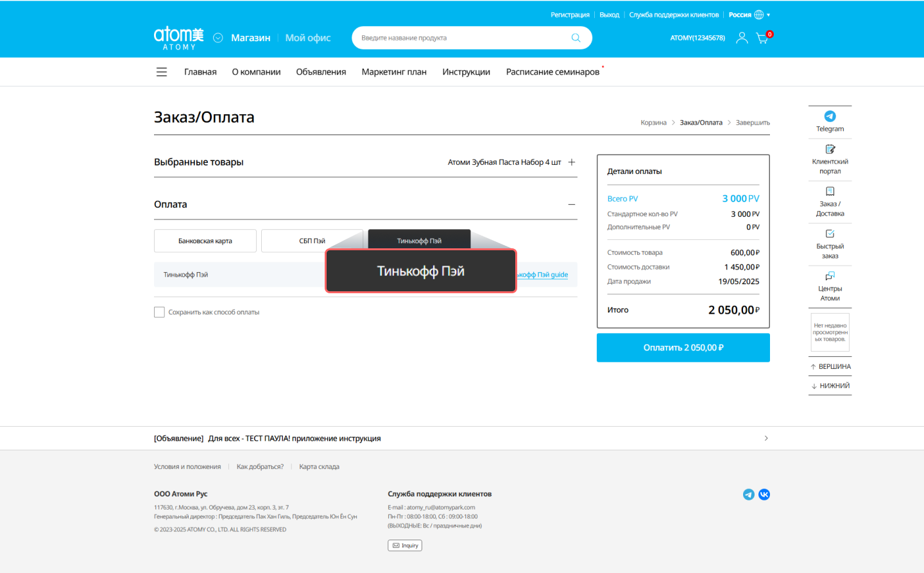The image size is (924, 573).
Task: Select the Тинькофф Пэй payment tab
Action: 419,241
